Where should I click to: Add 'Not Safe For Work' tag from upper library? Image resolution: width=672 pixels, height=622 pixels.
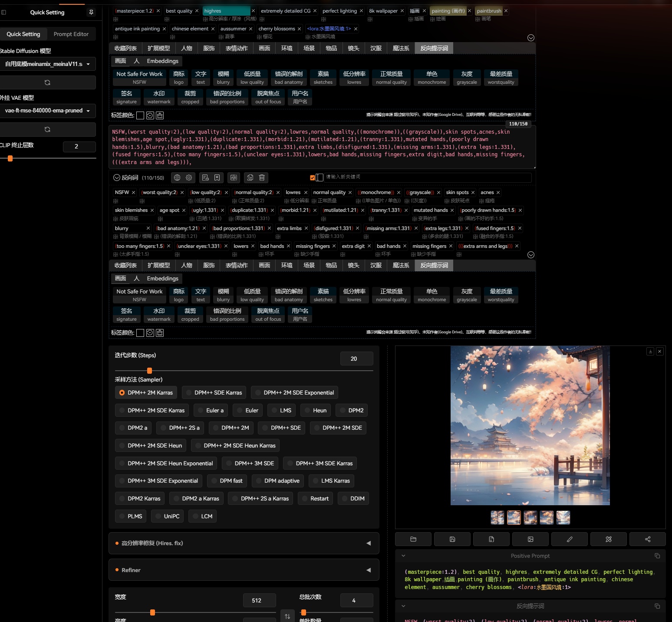tap(139, 78)
